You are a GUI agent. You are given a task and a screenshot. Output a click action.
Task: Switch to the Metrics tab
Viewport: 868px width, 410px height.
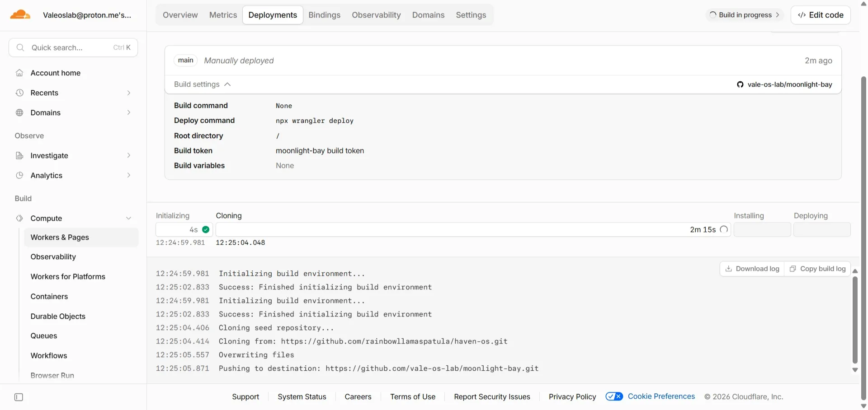pyautogui.click(x=223, y=15)
